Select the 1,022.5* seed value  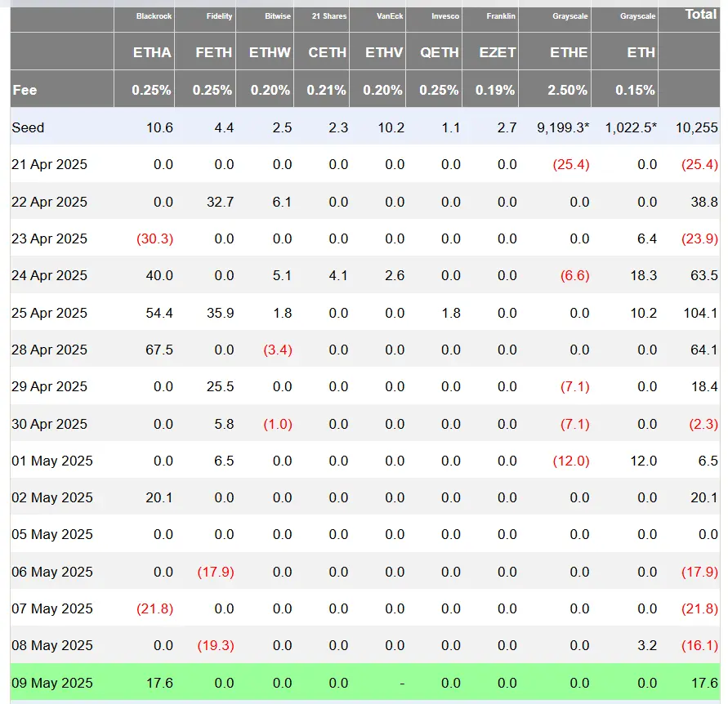point(631,127)
